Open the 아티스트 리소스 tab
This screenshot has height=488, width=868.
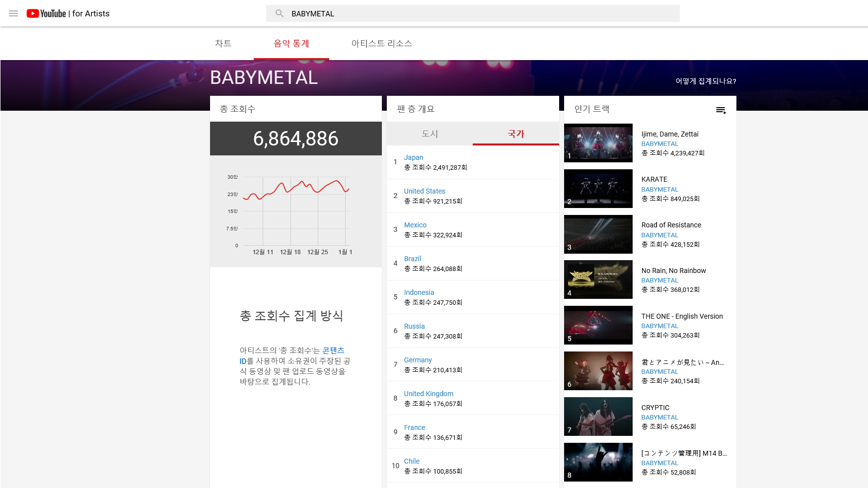point(381,44)
